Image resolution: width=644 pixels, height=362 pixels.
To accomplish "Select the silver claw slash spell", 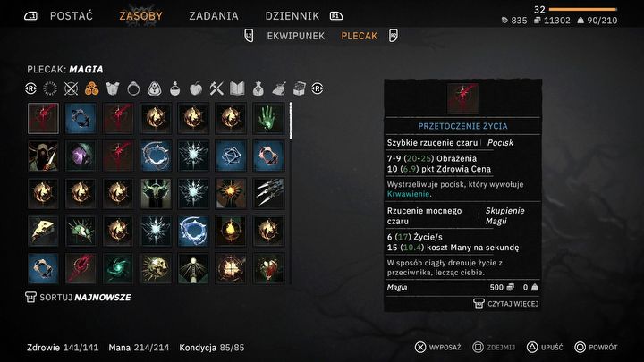I will (268, 193).
